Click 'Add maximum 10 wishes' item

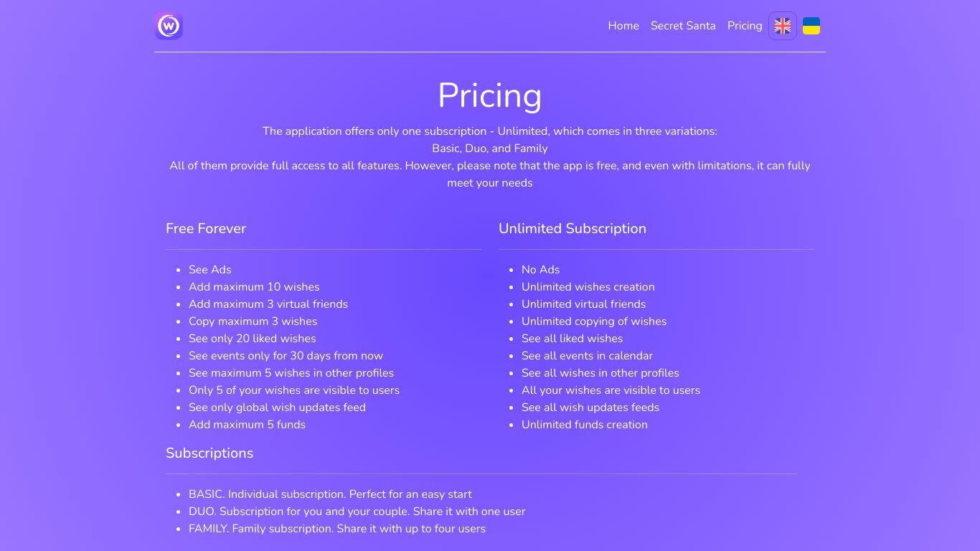(x=254, y=287)
